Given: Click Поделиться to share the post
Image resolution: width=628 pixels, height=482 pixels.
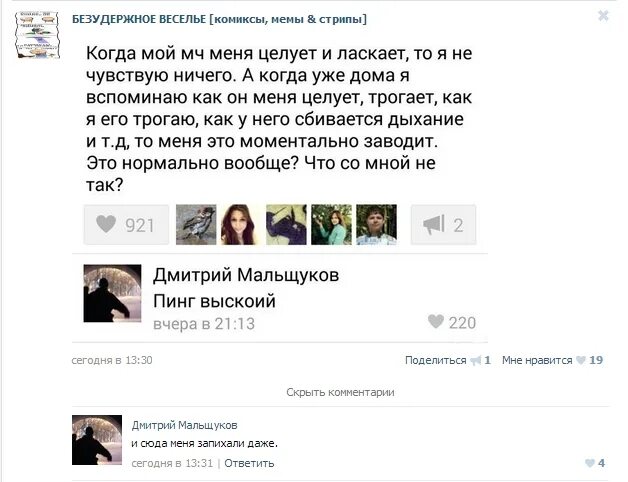Looking at the screenshot, I should pos(435,360).
